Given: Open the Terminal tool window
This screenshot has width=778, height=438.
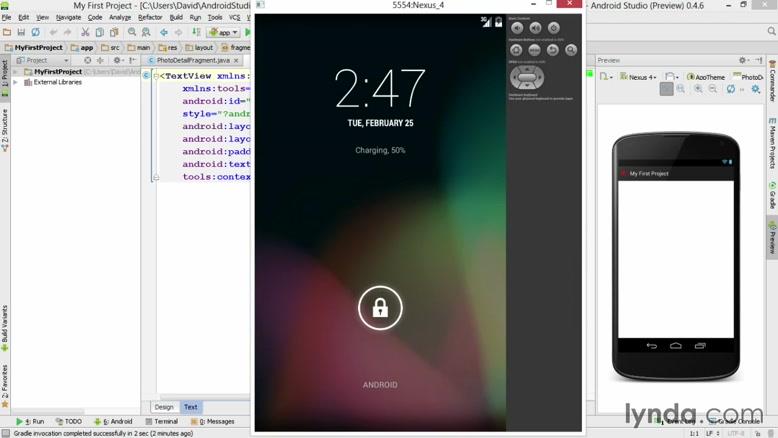Looking at the screenshot, I should click(x=162, y=422).
